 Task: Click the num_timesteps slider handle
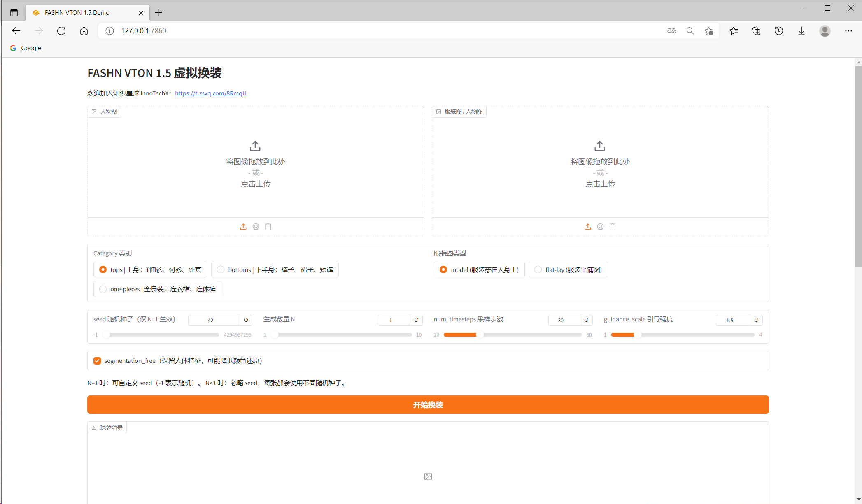(x=480, y=335)
